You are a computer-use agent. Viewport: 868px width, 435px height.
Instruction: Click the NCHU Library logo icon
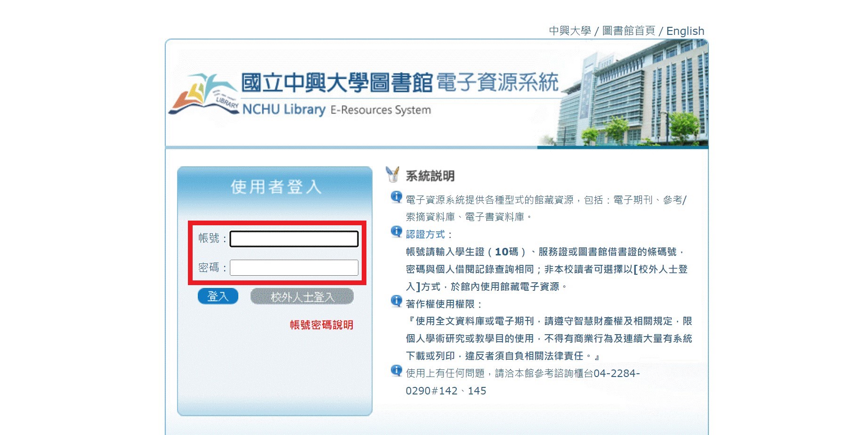(204, 94)
